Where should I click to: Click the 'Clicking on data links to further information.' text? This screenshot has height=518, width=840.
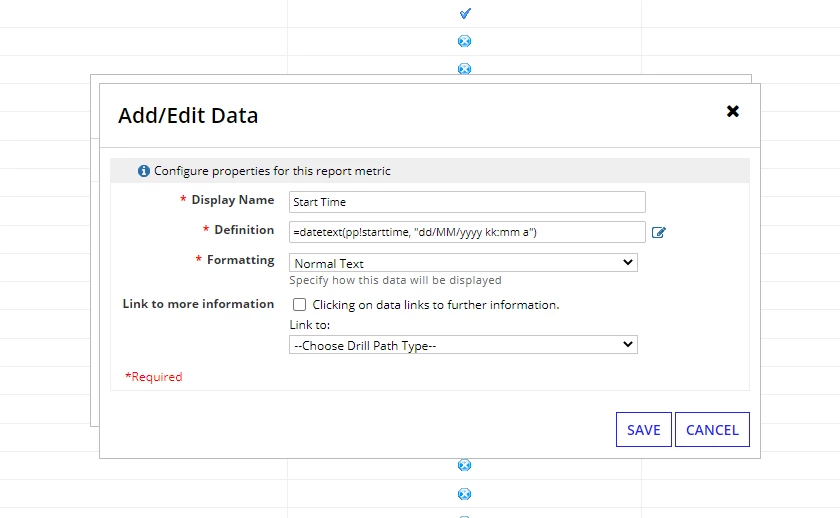[436, 305]
